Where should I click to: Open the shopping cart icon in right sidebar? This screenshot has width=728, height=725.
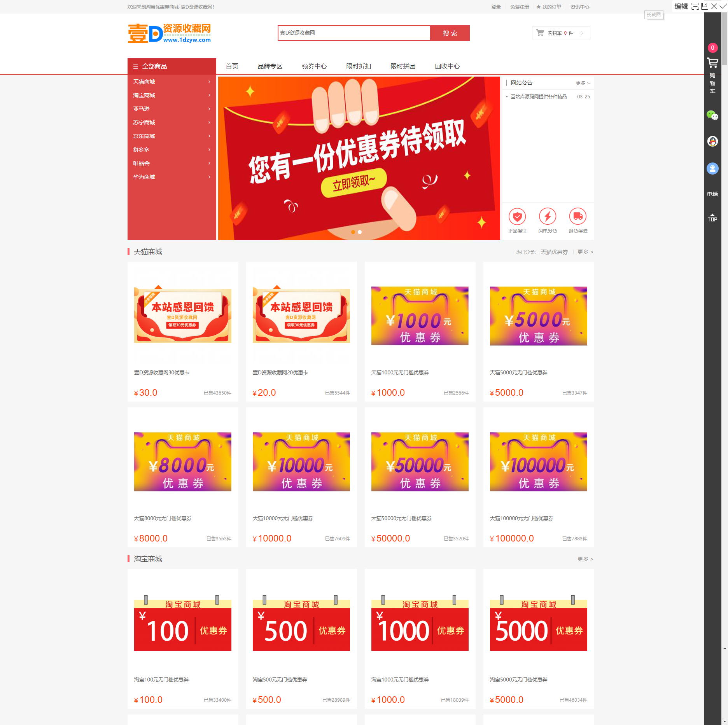tap(712, 62)
